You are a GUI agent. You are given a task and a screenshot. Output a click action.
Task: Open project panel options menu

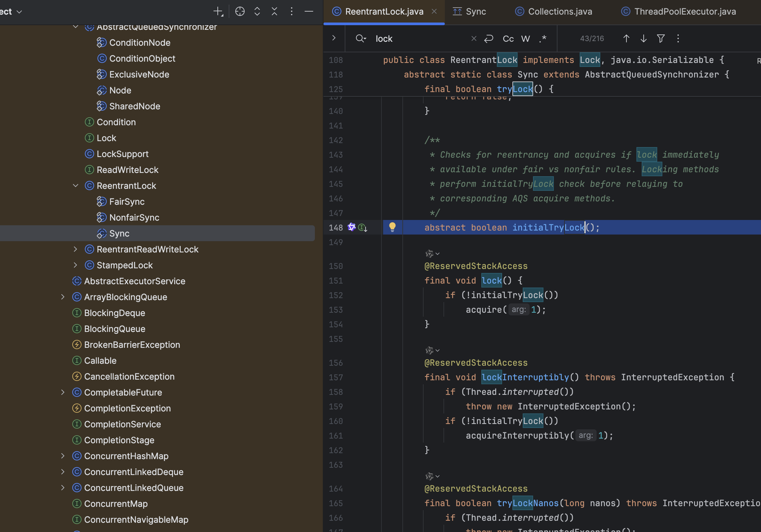(x=291, y=12)
